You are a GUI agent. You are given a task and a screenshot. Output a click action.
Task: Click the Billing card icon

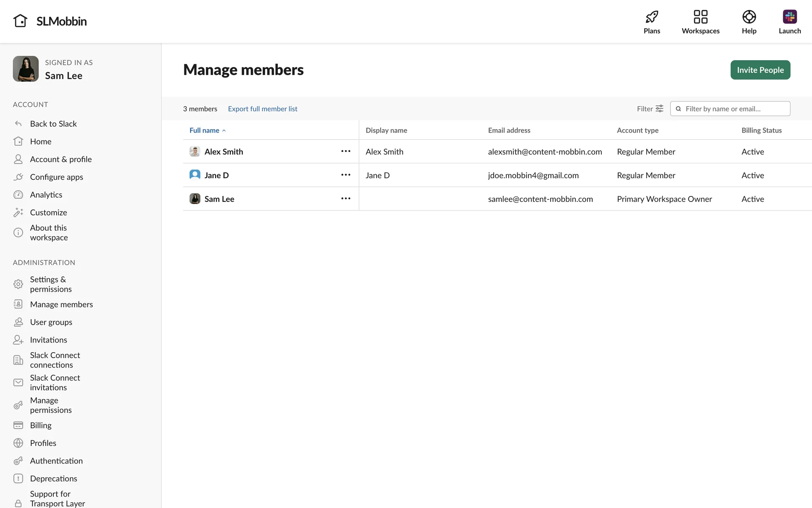pyautogui.click(x=18, y=425)
